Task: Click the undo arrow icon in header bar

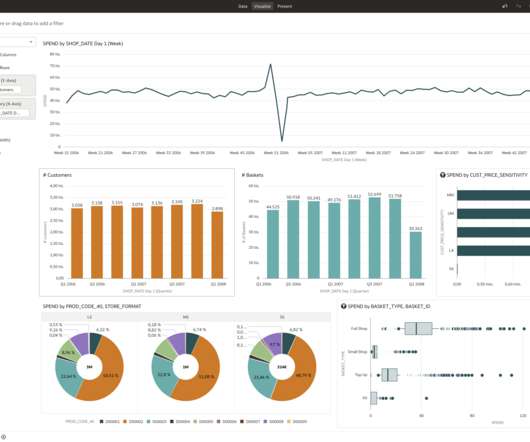Action: pos(505,6)
